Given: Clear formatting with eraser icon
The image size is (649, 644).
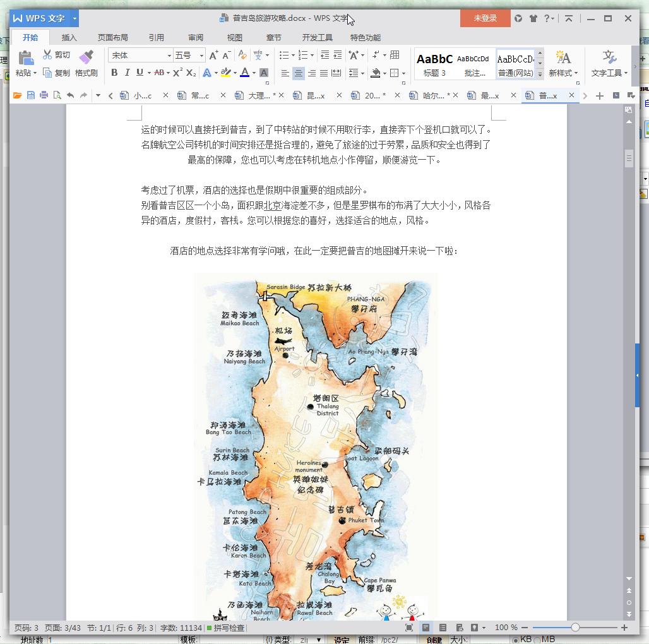Looking at the screenshot, I should (x=242, y=55).
